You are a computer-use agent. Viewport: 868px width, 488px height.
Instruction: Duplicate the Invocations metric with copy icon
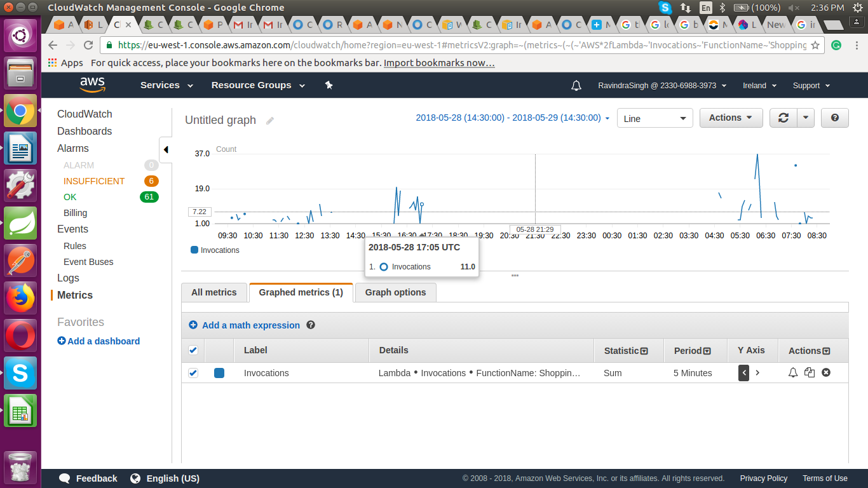(809, 372)
